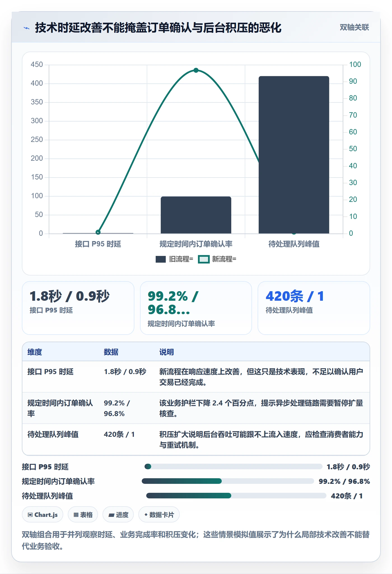Click x-axis label 接口 P95 时延
The width and height of the screenshot is (392, 574).
click(98, 244)
